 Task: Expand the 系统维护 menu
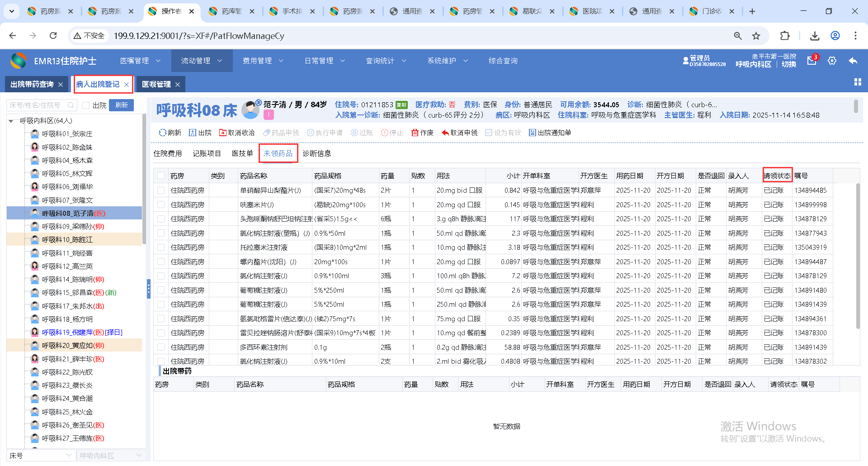click(x=448, y=61)
